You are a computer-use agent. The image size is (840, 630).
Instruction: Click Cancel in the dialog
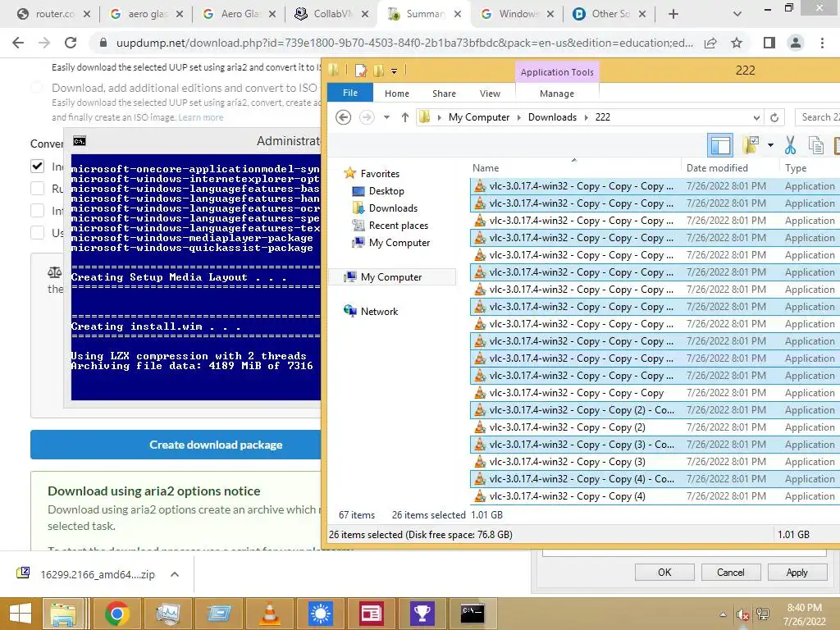point(730,572)
